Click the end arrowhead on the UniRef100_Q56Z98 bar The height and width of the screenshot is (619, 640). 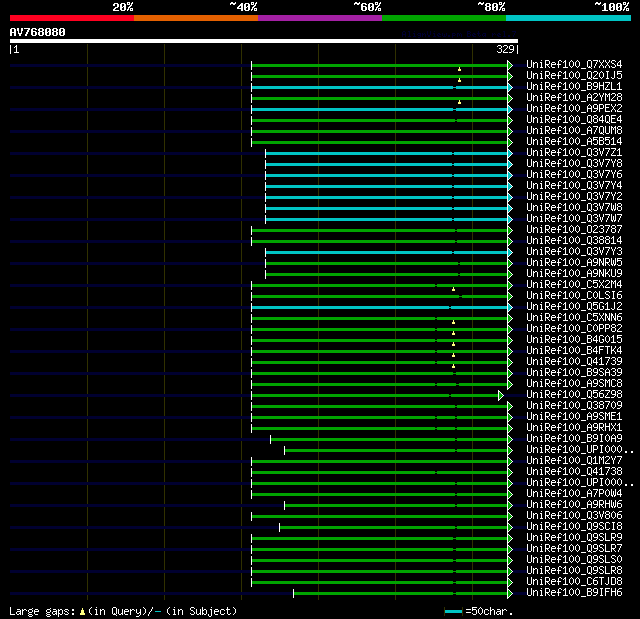click(501, 395)
